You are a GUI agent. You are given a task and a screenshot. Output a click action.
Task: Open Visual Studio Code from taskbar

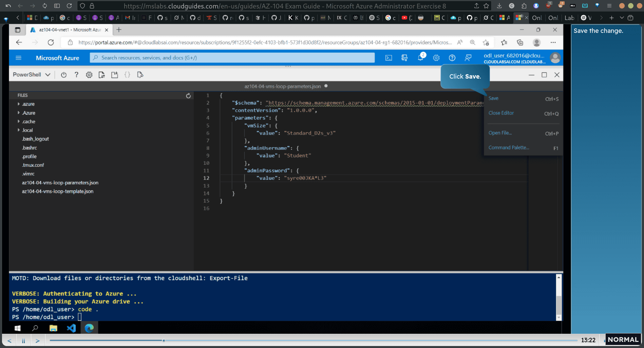(x=71, y=328)
